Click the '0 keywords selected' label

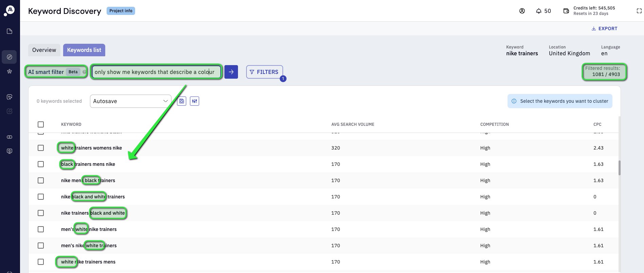pyautogui.click(x=59, y=101)
